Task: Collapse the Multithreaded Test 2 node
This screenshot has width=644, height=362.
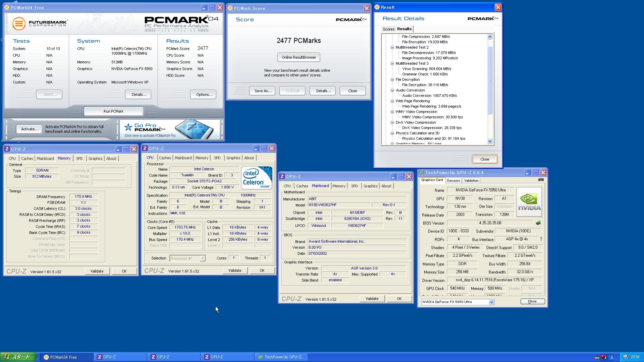Action: pos(392,47)
